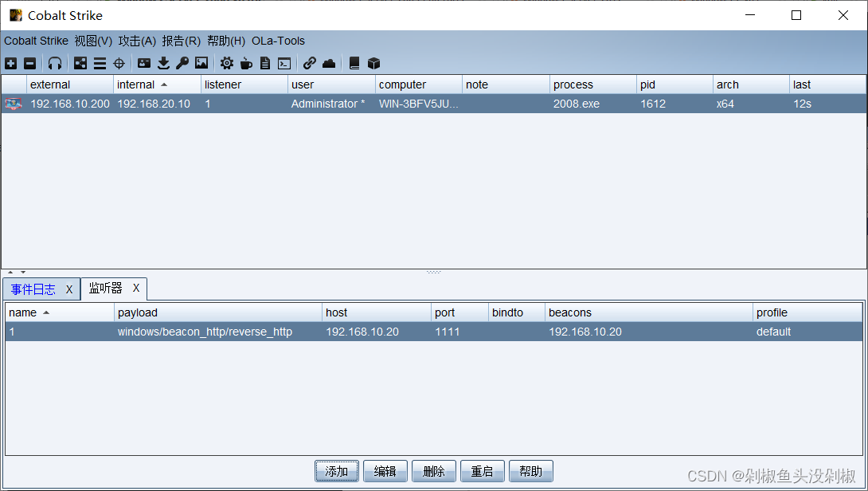Click the 删除 button to remove the listener
Screen dimensions: 868x491
coord(433,471)
